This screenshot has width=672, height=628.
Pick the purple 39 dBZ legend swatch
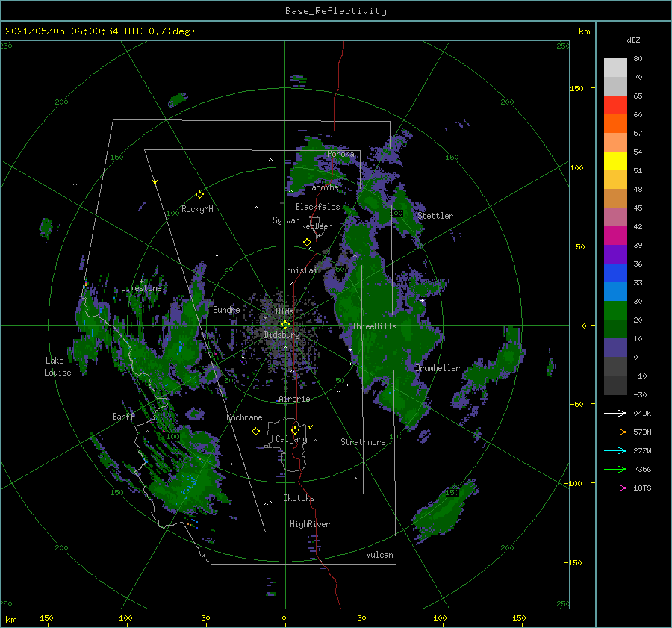click(615, 254)
